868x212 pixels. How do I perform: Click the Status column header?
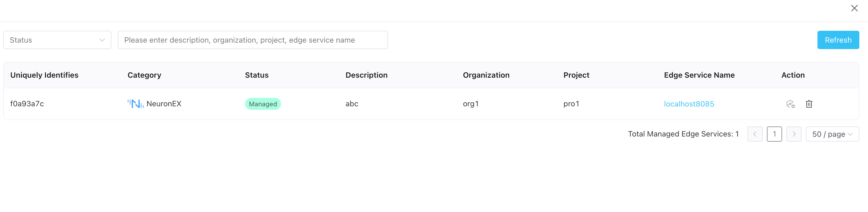coord(256,75)
